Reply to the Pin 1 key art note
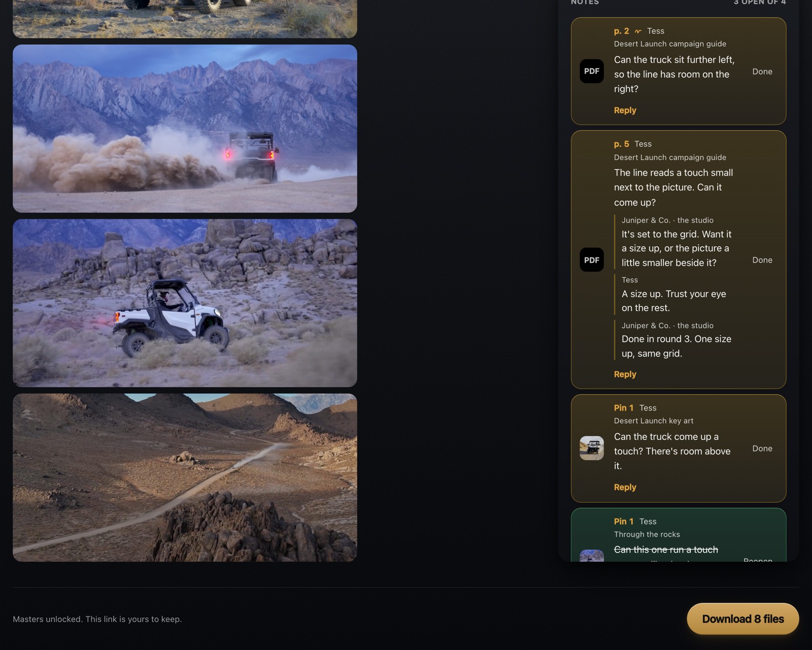The image size is (812, 650). 625,487
